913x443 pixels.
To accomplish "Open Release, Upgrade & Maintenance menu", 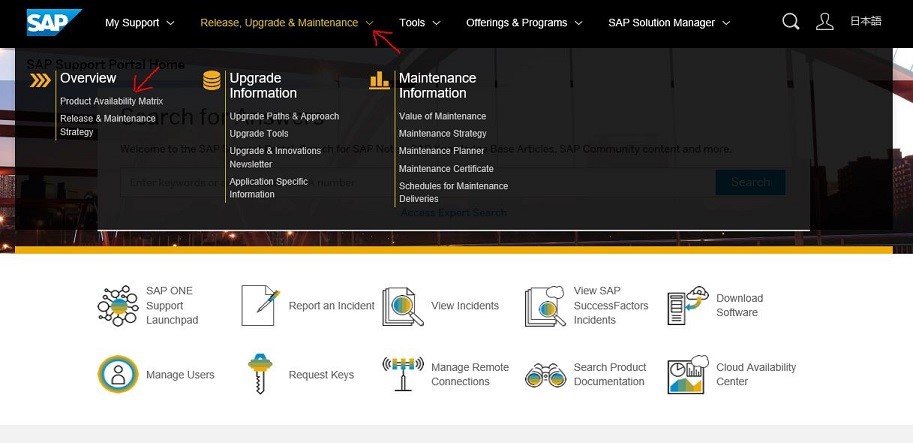I will [x=279, y=23].
